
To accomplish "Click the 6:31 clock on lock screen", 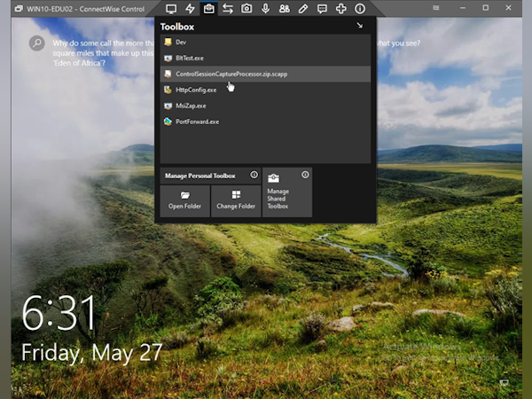I will [x=59, y=312].
